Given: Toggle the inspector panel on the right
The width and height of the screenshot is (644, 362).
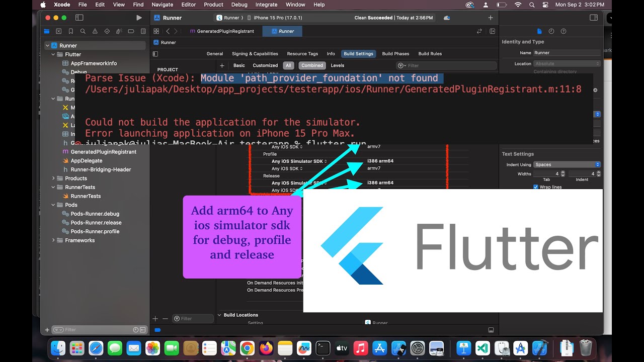Looking at the screenshot, I should [x=593, y=18].
